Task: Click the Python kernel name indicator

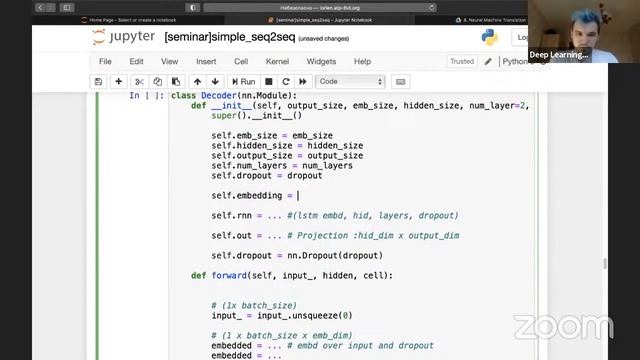Action: [x=515, y=62]
